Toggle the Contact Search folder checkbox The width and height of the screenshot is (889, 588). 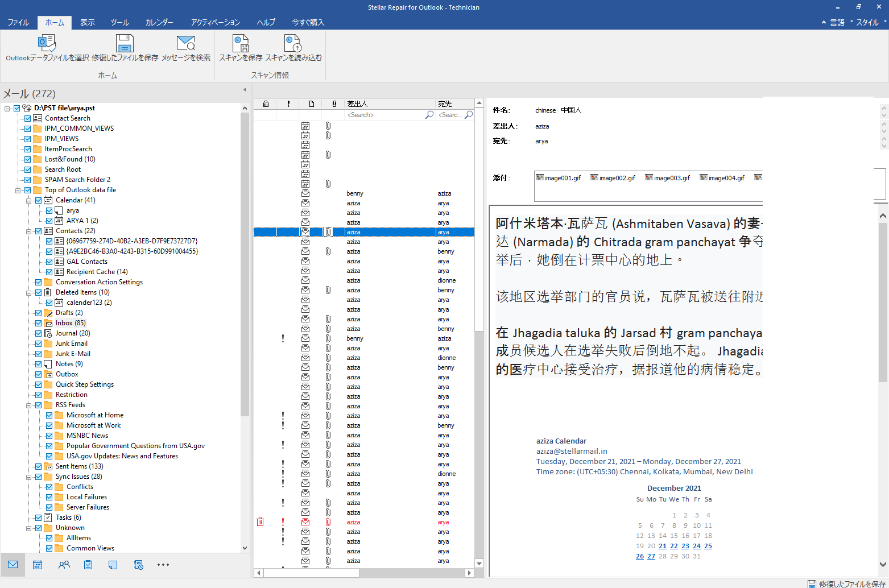pos(28,118)
